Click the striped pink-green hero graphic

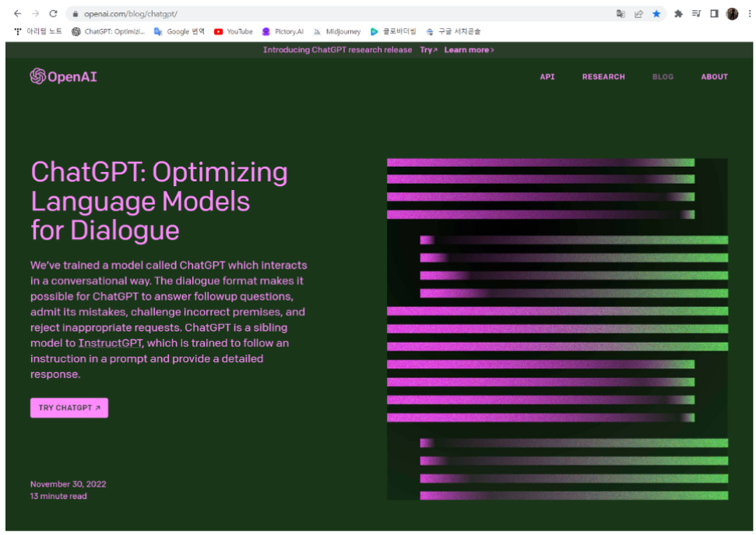click(x=557, y=329)
